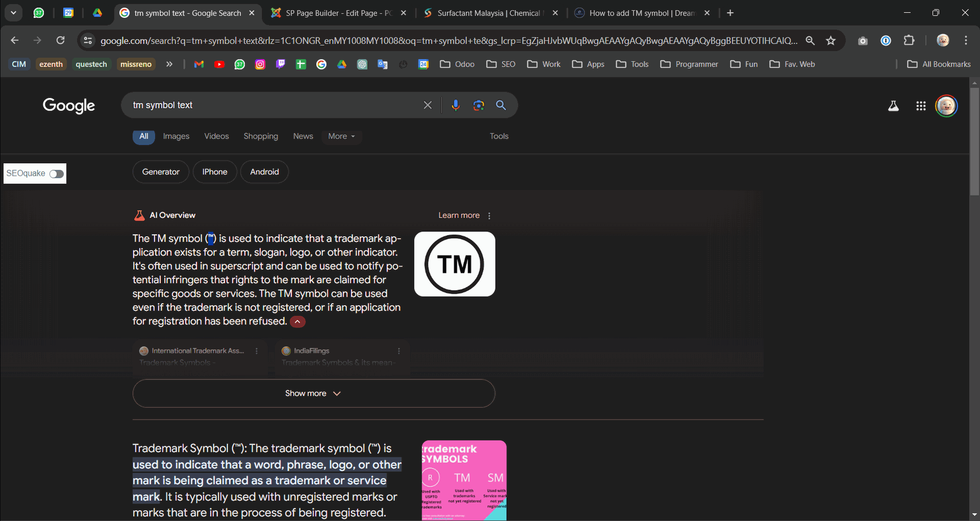Viewport: 980px width, 521px height.
Task: Submit search with magnifier icon
Action: point(501,105)
